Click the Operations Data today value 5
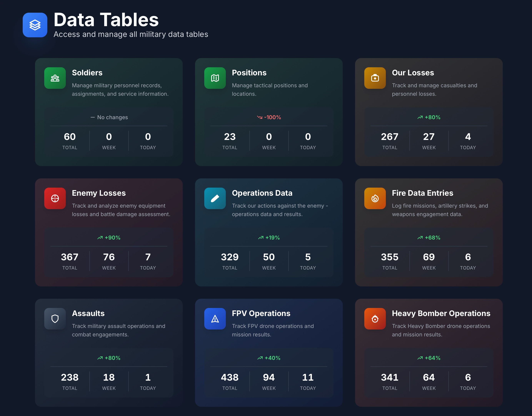The image size is (532, 416). 308,257
